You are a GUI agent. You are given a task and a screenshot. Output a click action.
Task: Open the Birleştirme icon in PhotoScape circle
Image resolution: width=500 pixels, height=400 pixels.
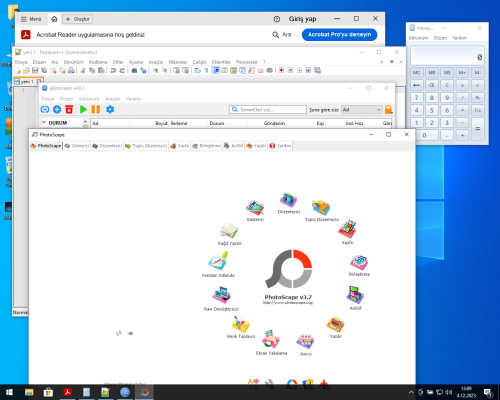[x=359, y=263]
